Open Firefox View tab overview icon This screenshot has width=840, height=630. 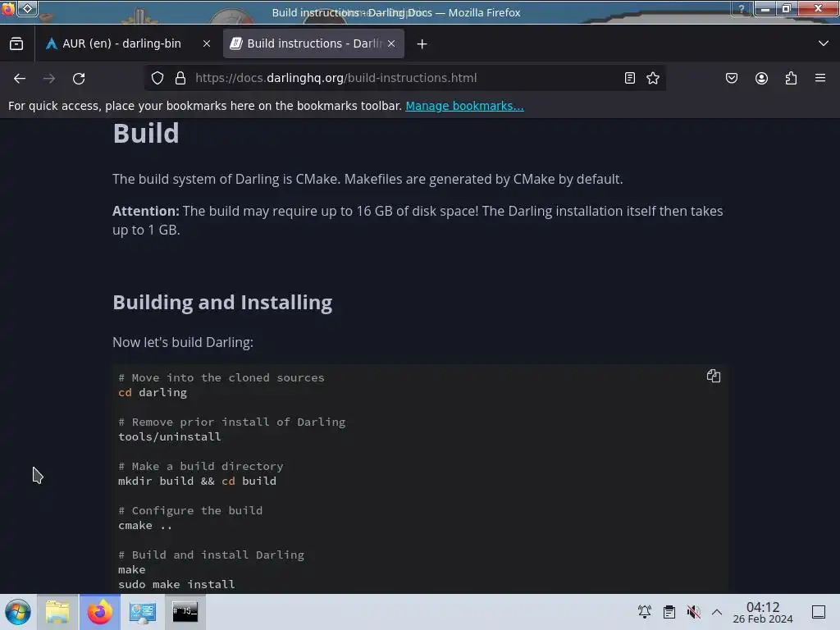[x=16, y=44]
